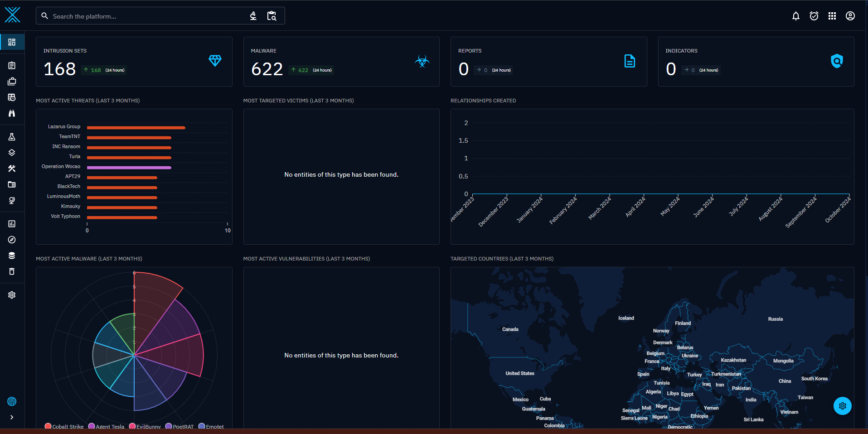Click the APT29 label
This screenshot has width=868, height=434.
point(73,176)
